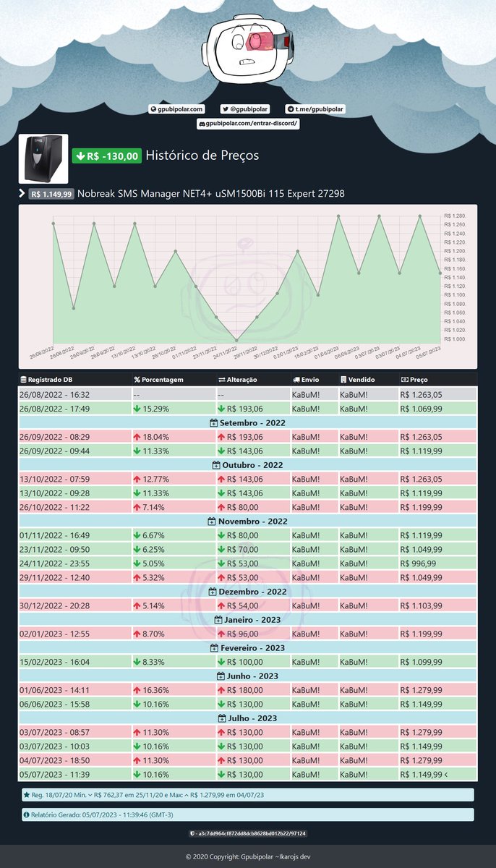Select the 26/08/2022 - 16:32 date cell

[74, 395]
